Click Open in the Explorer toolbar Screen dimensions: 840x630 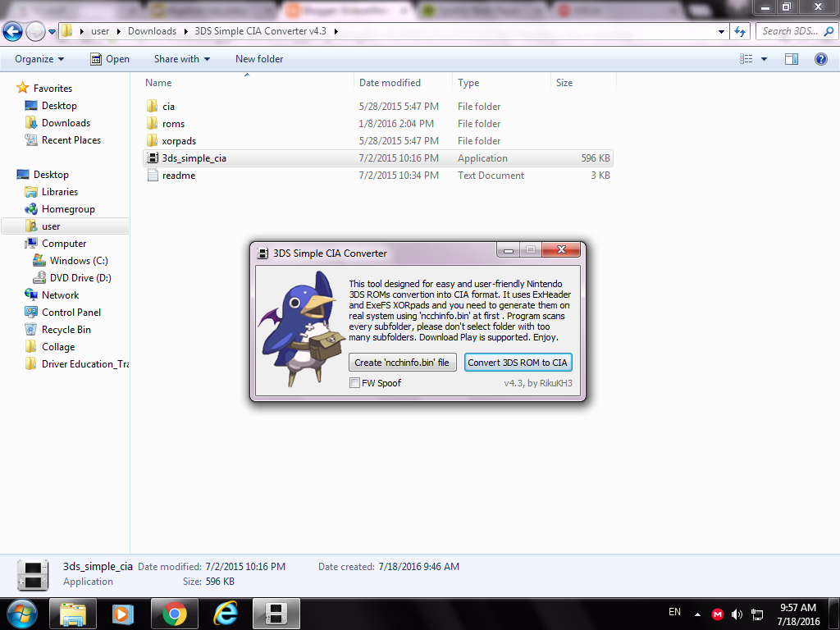pos(110,59)
